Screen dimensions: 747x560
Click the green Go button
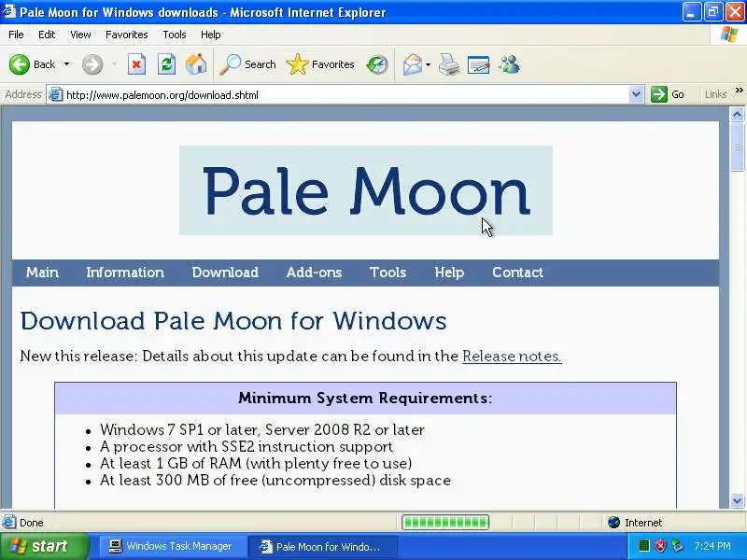[668, 94]
